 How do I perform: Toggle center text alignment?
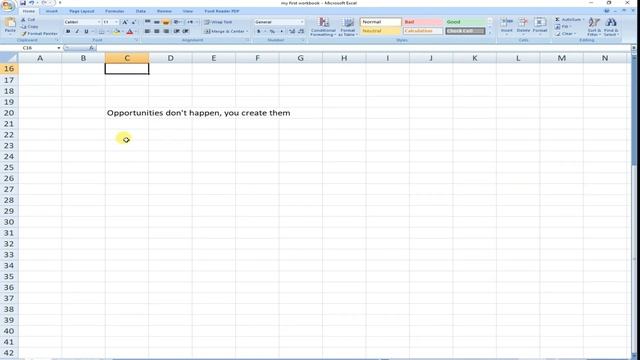tap(157, 31)
